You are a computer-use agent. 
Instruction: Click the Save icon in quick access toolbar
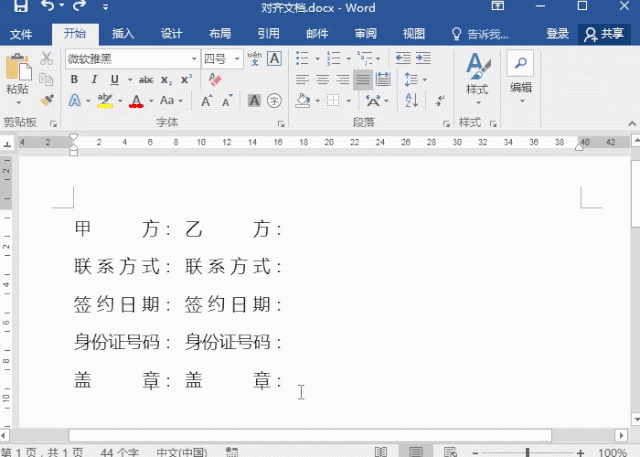click(x=21, y=5)
